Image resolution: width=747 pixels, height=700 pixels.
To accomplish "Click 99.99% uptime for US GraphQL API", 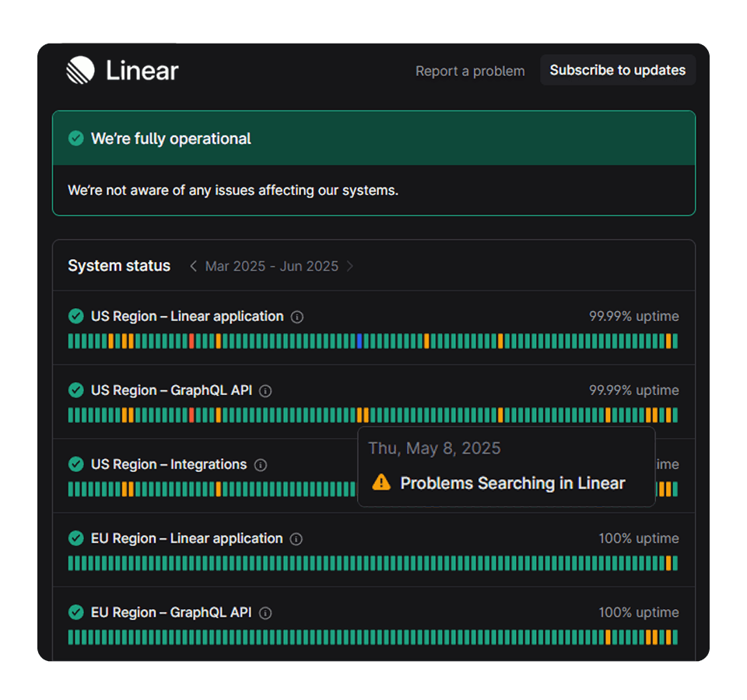I will click(x=633, y=390).
